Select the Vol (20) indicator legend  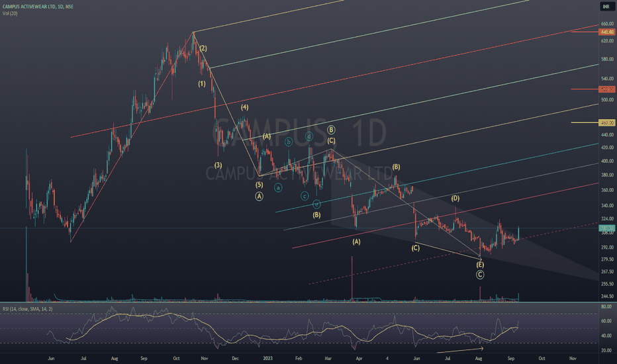coord(10,13)
